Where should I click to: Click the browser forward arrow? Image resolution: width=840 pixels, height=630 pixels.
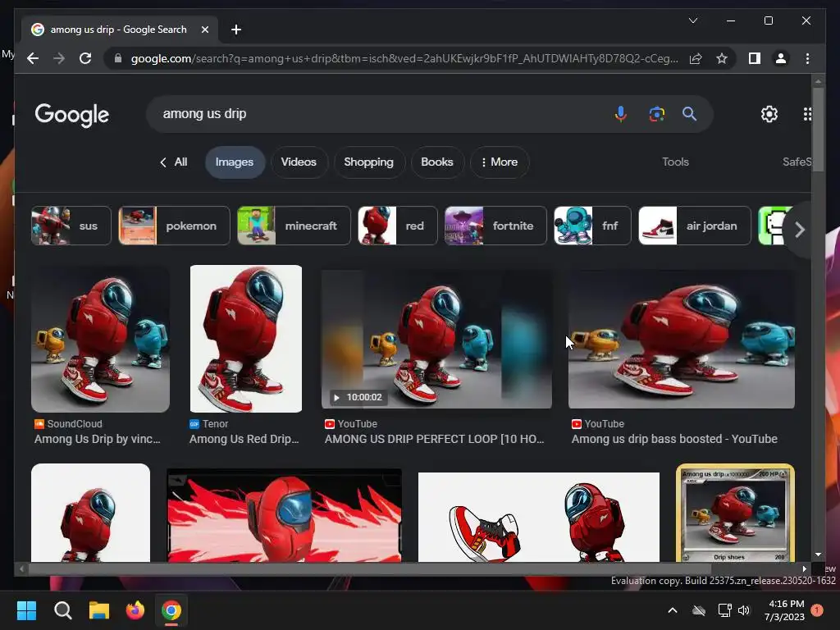pos(59,58)
